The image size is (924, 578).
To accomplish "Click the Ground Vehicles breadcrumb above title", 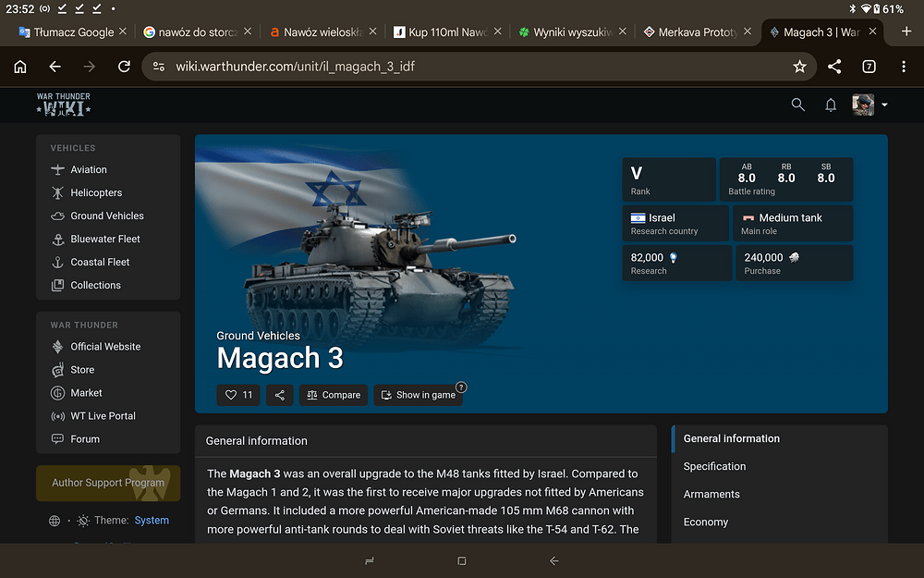I will click(x=258, y=336).
